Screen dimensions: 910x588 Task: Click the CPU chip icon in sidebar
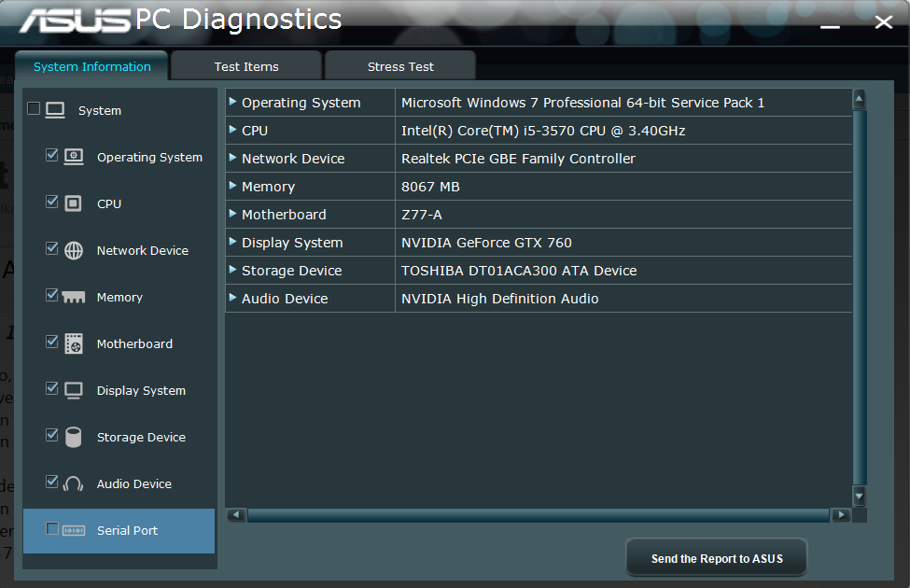pos(73,203)
